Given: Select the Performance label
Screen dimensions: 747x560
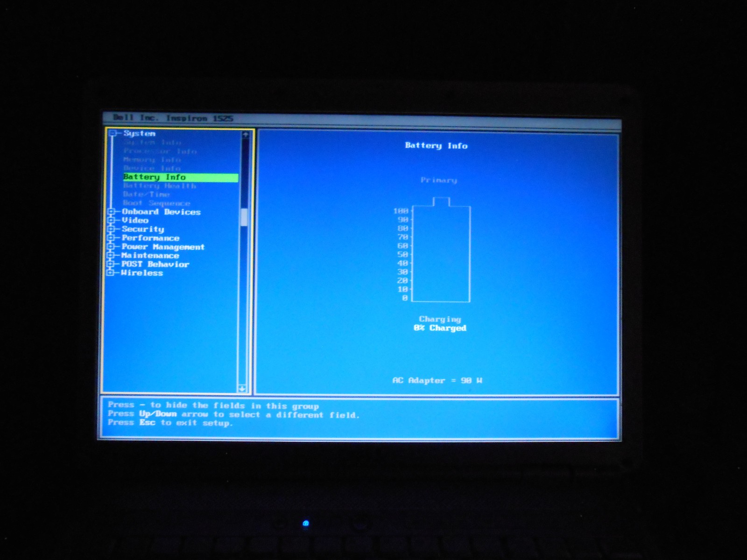Looking at the screenshot, I should coord(150,238).
